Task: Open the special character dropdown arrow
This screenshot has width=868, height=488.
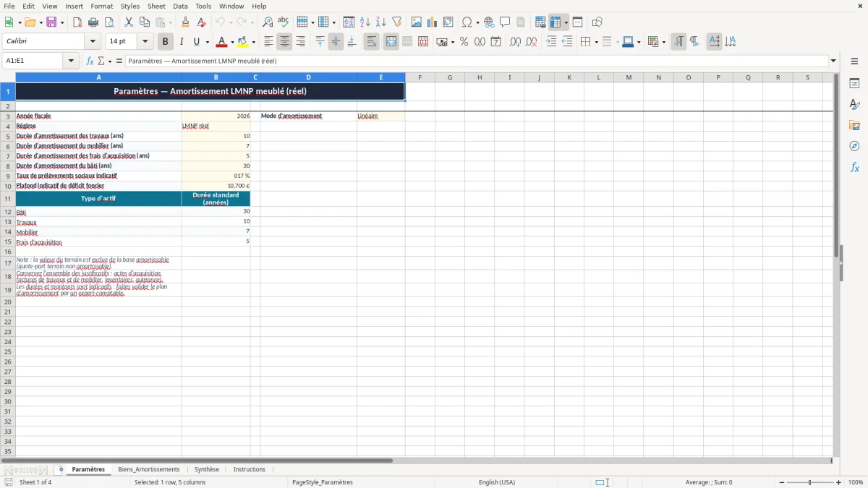Action: coord(478,22)
